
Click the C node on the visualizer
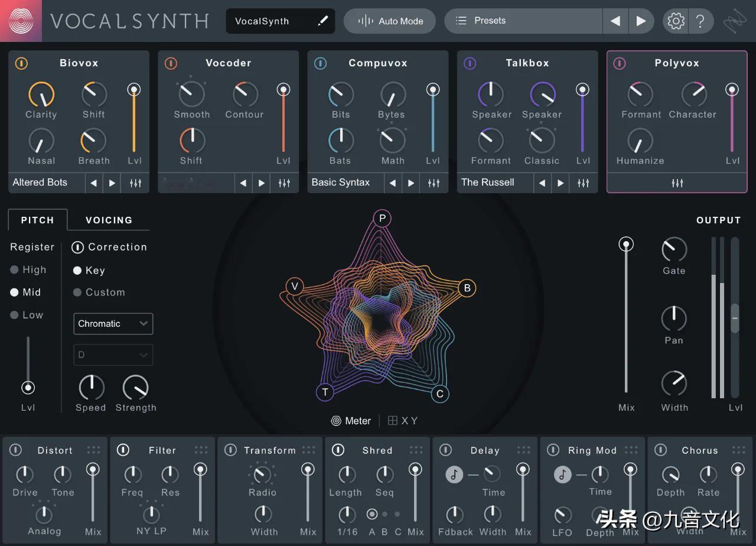(x=439, y=394)
